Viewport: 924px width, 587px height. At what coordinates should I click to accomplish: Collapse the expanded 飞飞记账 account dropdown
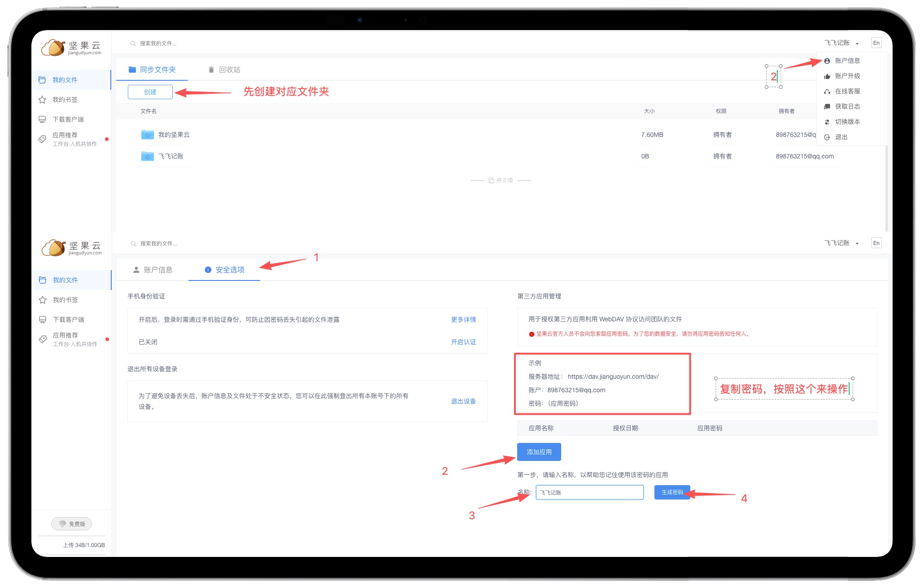841,43
